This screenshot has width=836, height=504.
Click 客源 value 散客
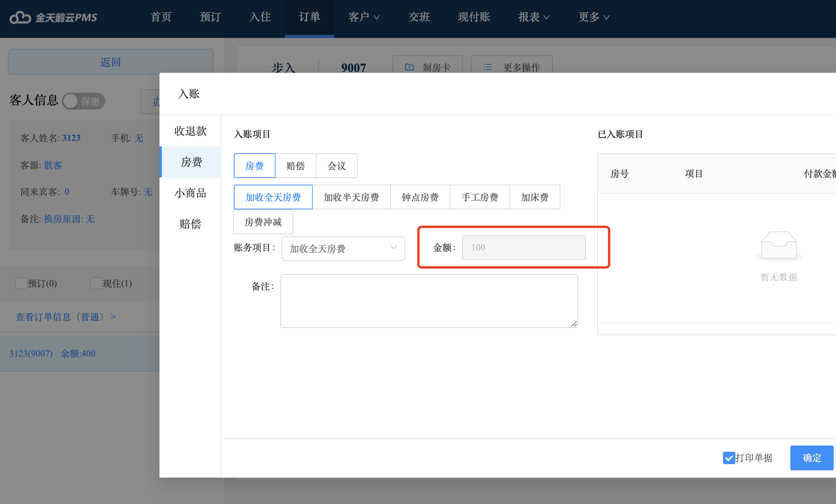click(x=53, y=165)
